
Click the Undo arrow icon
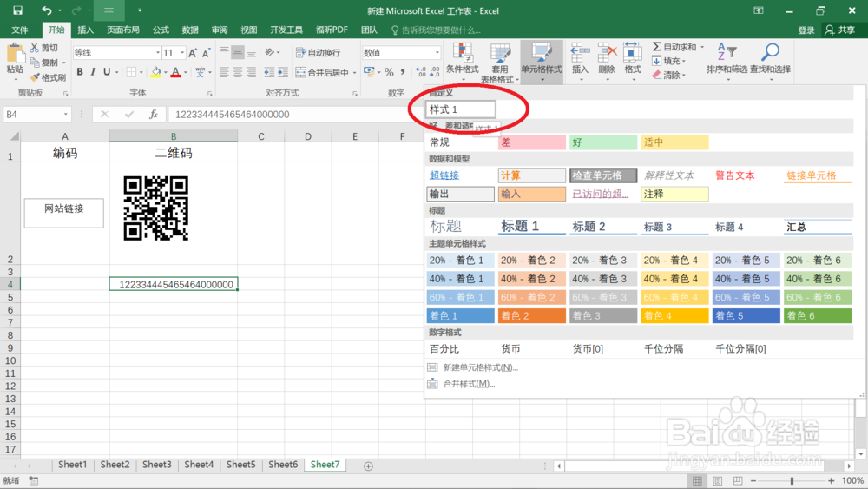coord(47,10)
